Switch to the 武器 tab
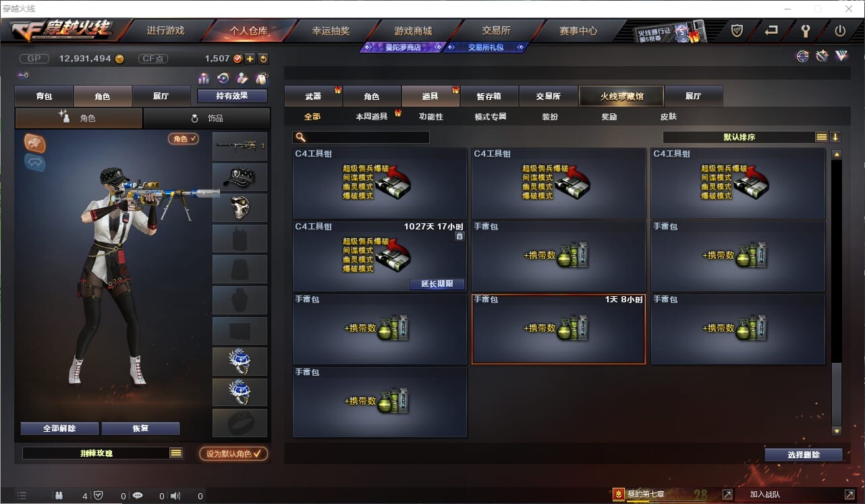The image size is (865, 504). 313,96
